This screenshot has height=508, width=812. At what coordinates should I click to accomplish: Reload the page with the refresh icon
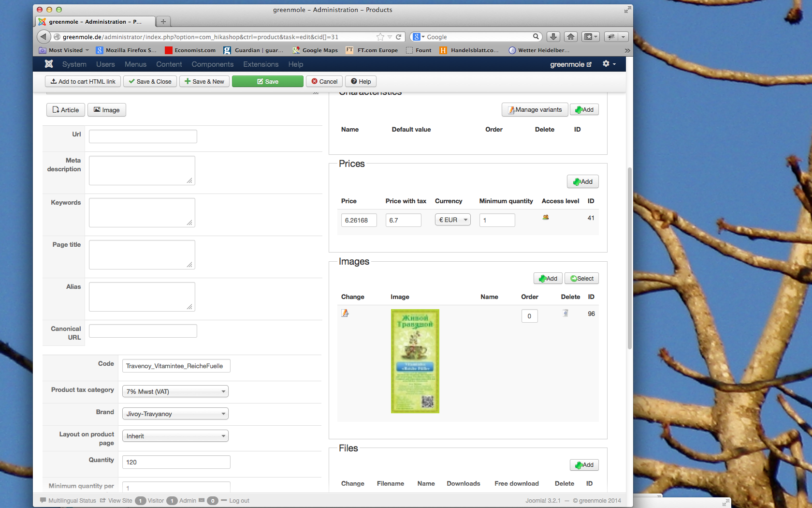tap(399, 37)
